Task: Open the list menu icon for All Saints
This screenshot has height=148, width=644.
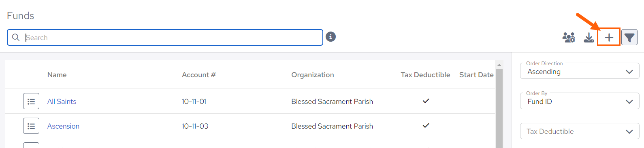Action: [31, 101]
